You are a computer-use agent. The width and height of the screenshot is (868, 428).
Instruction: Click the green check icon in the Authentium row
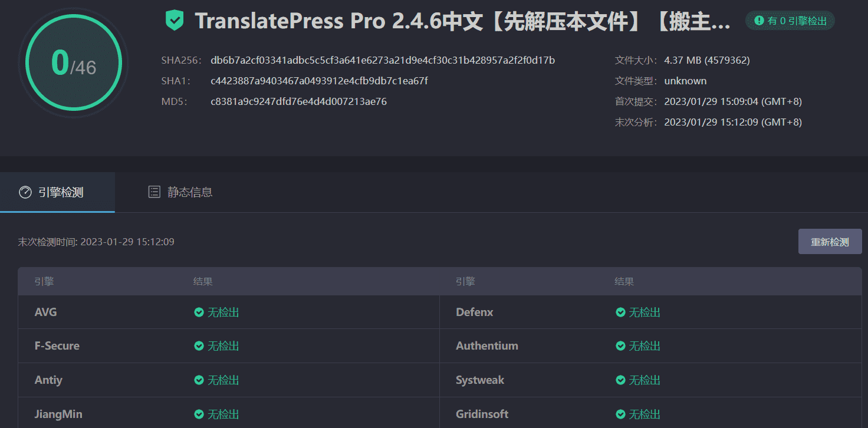620,346
